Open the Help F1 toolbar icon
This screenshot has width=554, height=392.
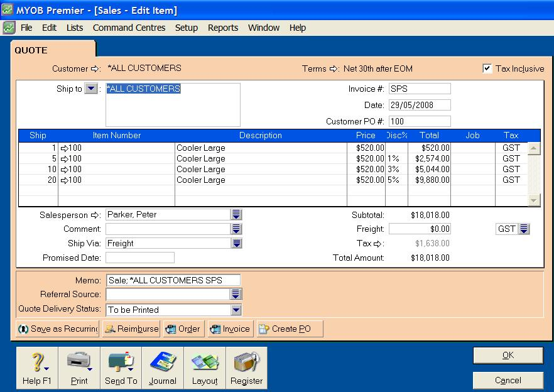tap(37, 367)
